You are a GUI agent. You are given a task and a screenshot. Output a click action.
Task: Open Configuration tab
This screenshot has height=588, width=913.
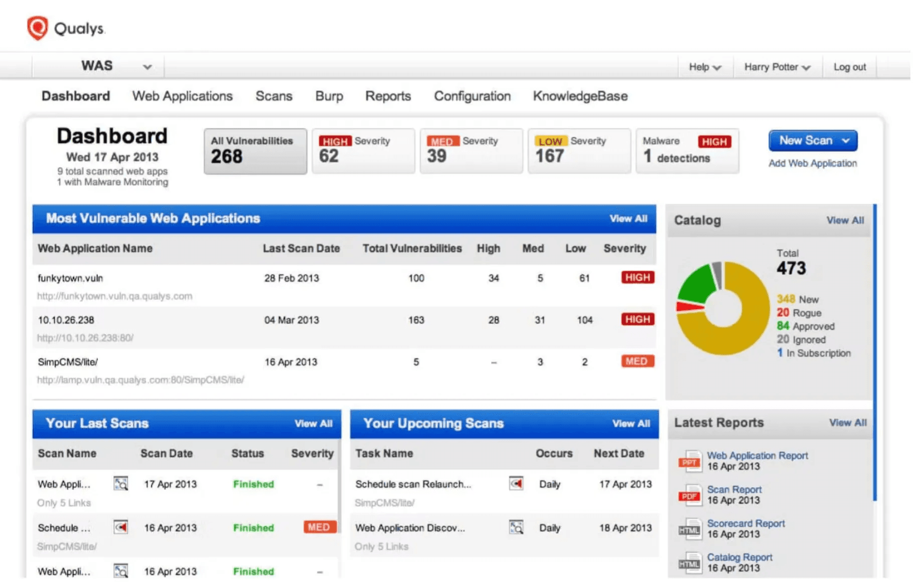(474, 96)
